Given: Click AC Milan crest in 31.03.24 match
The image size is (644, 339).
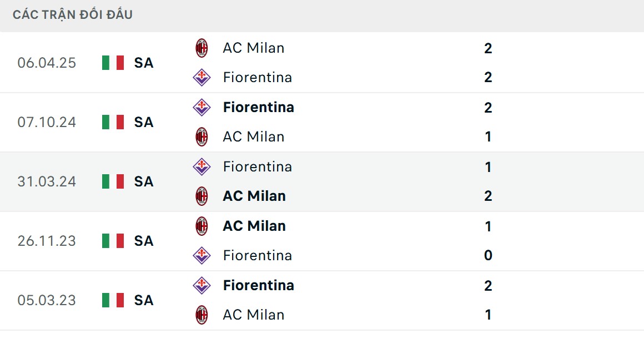Looking at the screenshot, I should click(x=202, y=196).
